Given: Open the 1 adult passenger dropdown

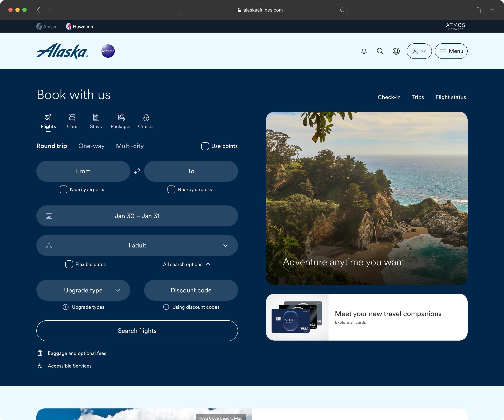Looking at the screenshot, I should point(137,245).
